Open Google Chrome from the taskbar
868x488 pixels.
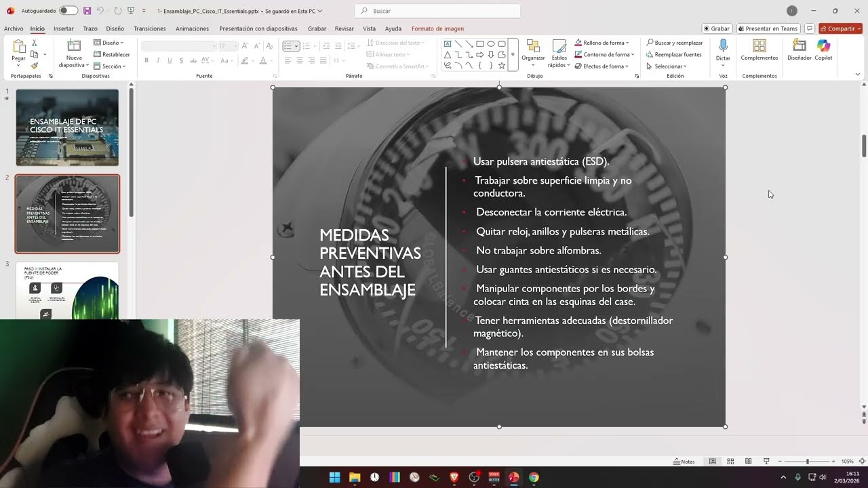(x=534, y=477)
